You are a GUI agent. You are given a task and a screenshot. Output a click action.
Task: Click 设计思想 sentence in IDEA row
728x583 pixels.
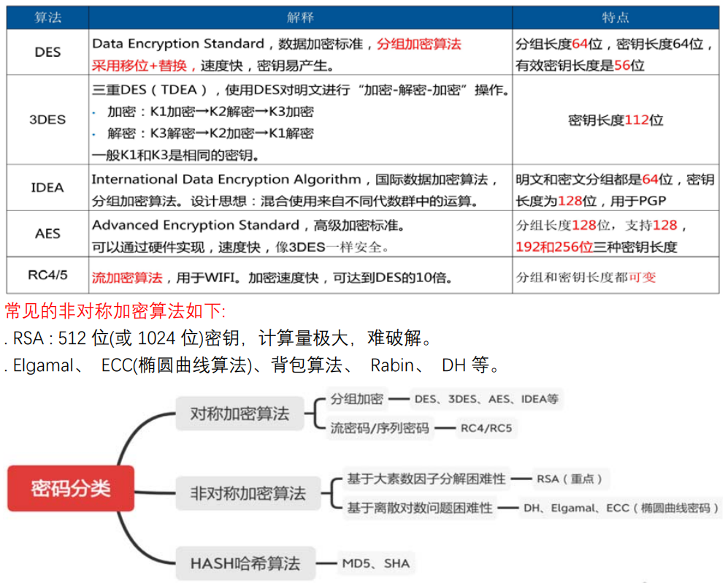pos(334,201)
